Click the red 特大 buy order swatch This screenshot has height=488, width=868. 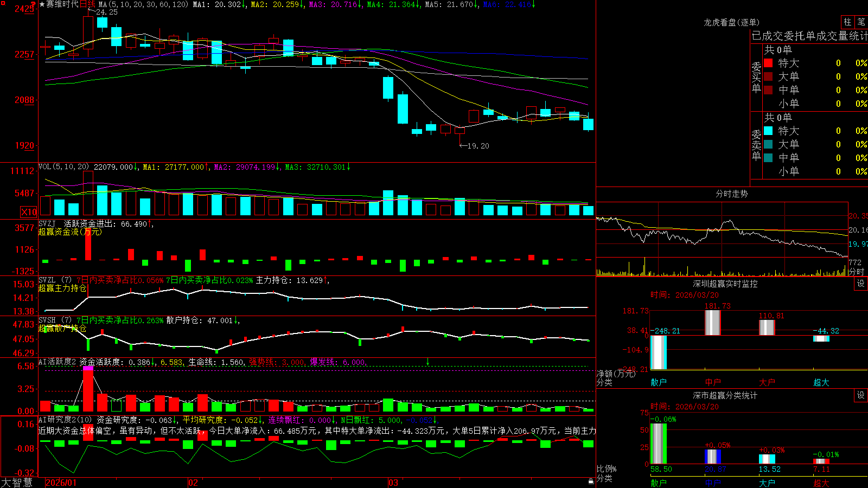click(x=768, y=63)
